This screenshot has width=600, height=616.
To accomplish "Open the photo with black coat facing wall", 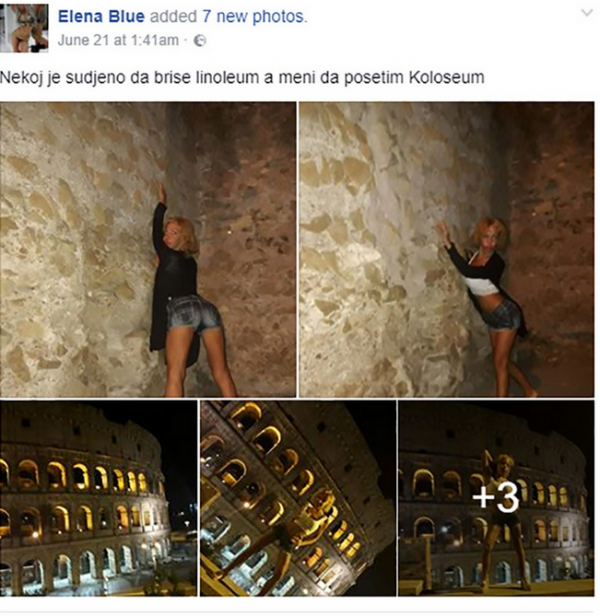I will point(148,249).
